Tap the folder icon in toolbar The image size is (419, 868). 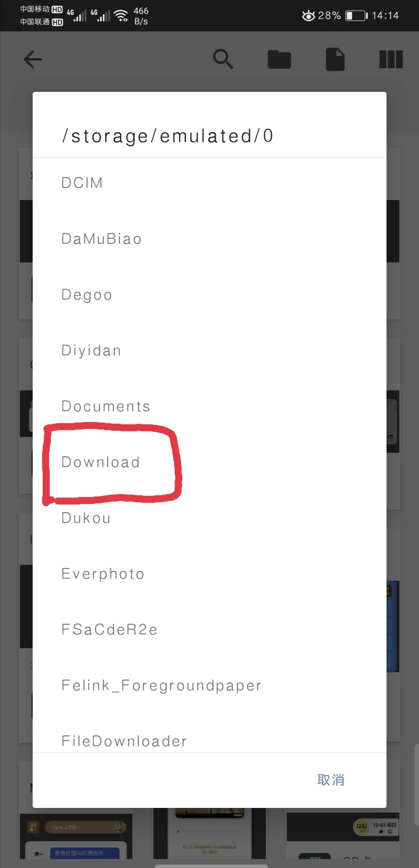[x=279, y=60]
